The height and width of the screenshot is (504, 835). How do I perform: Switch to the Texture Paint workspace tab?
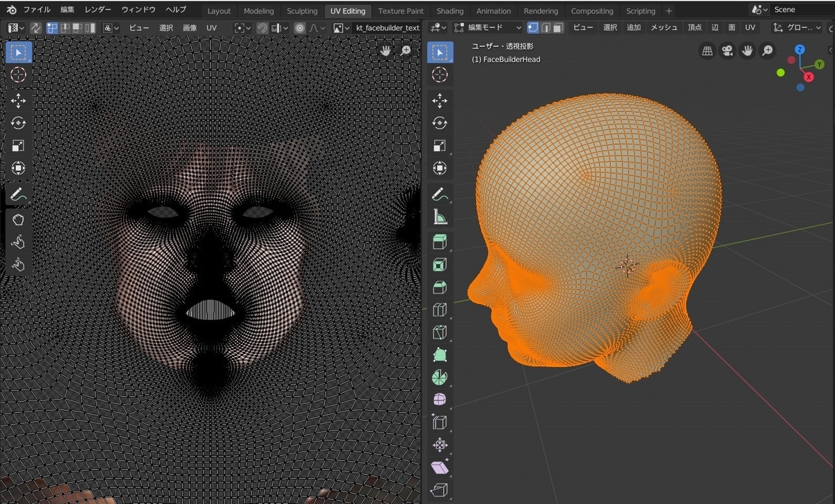401,11
